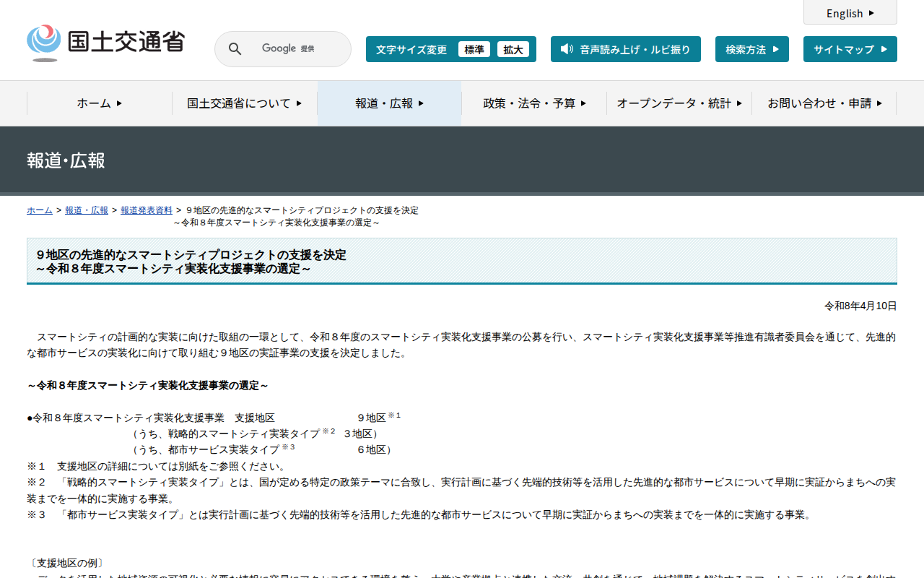Image resolution: width=924 pixels, height=578 pixels.
Task: Switch the site to English
Action: coord(850,13)
